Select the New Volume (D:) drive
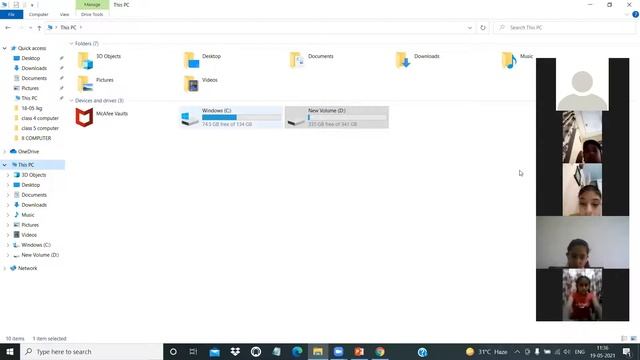This screenshot has width=640, height=360. click(x=337, y=117)
